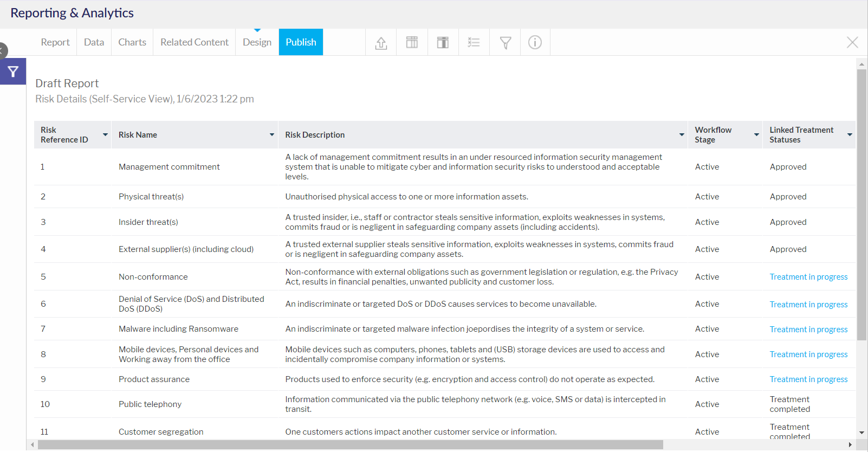Close the Reporting & Analytics panel

852,42
